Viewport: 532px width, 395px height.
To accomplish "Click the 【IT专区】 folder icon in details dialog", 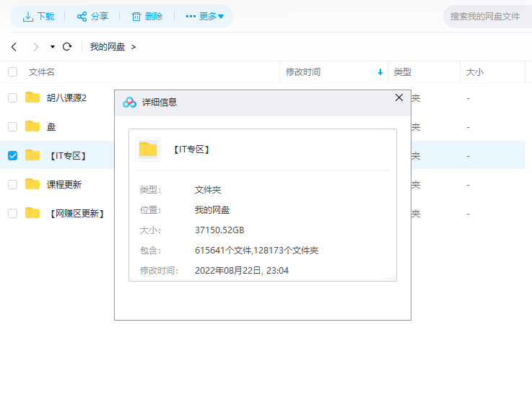I will click(x=148, y=149).
